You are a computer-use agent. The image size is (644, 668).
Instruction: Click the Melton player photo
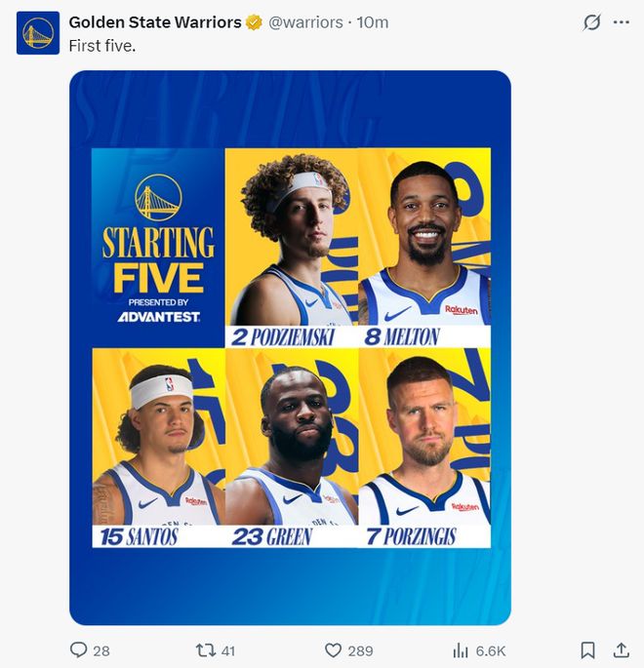tap(424, 239)
